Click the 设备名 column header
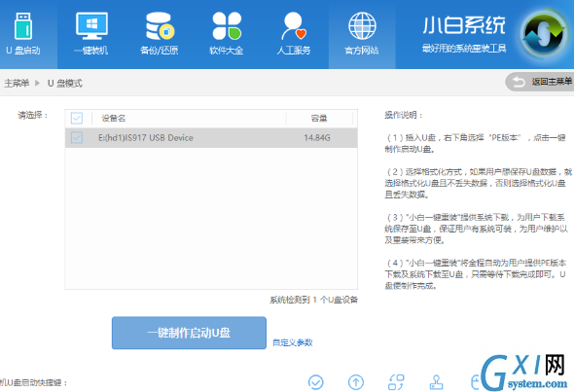This screenshot has width=574, height=392. point(114,119)
